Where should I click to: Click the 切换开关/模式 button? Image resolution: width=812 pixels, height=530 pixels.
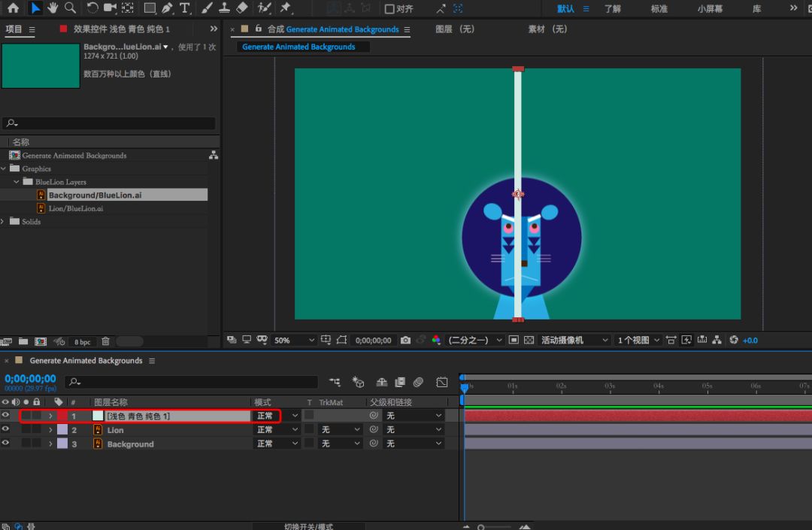pos(308,526)
